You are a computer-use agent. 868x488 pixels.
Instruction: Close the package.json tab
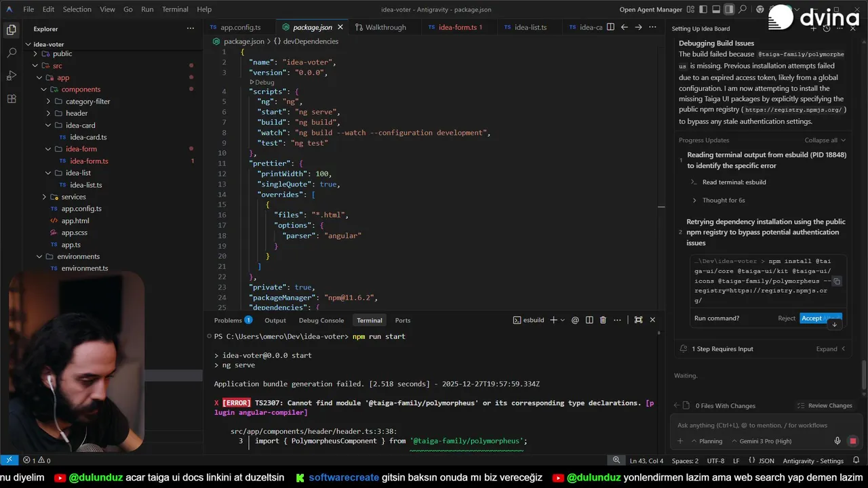pos(340,27)
